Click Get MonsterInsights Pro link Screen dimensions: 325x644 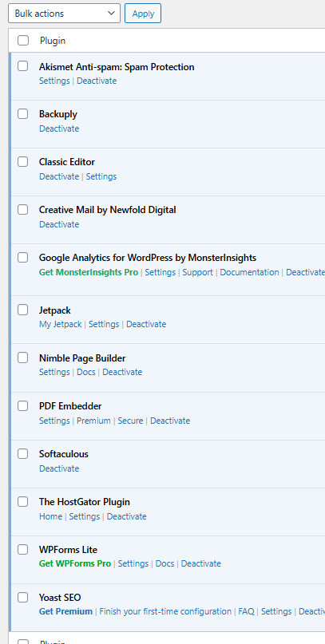89,272
